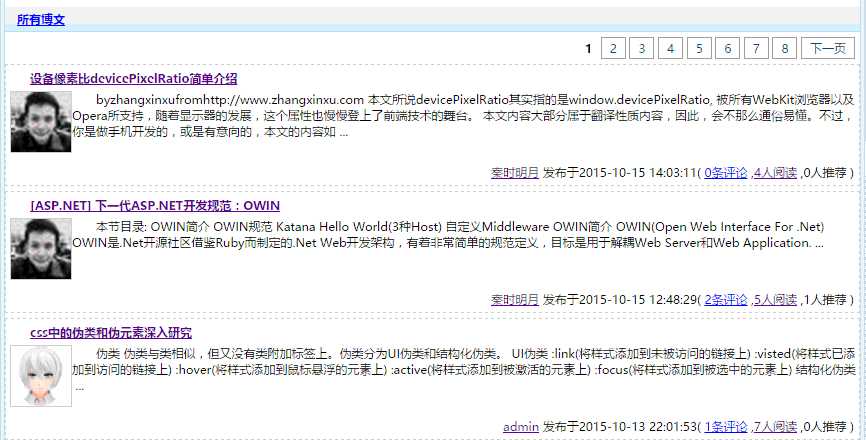Go to page 4
Viewport: 866px width, 440px height.
click(x=670, y=49)
